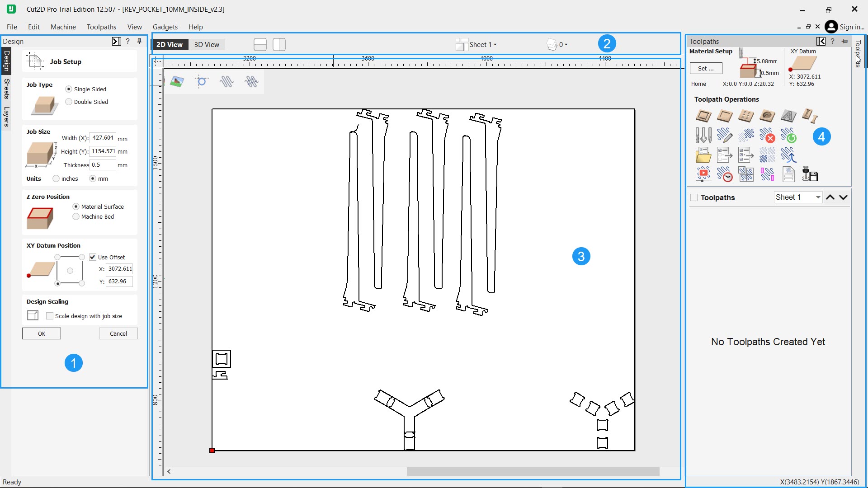
Task: Open the Sheet 1 dropdown in Toolpaths panel
Action: 797,197
